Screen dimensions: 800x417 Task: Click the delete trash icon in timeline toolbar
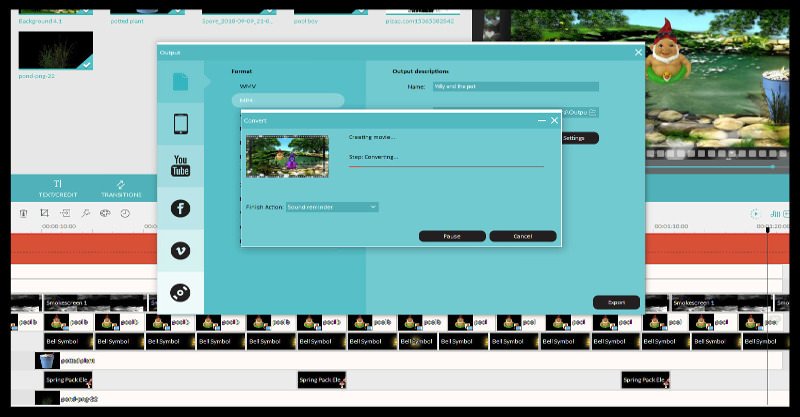tap(23, 213)
